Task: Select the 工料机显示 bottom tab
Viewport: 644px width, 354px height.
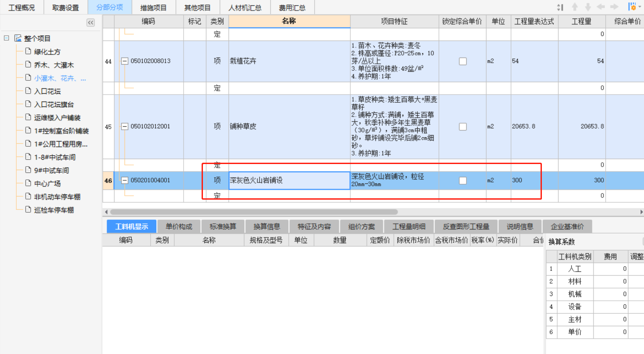Action: click(x=131, y=226)
